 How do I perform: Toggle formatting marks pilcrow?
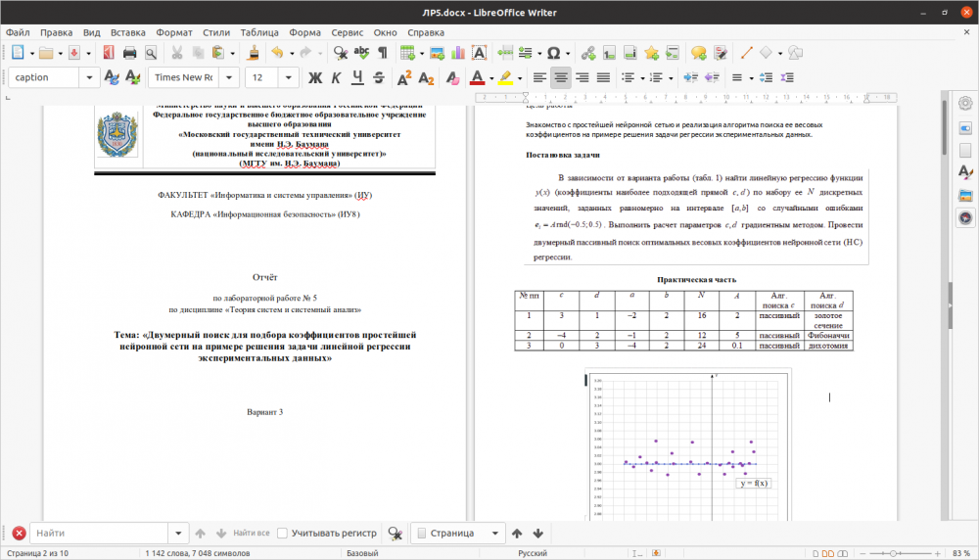point(383,53)
